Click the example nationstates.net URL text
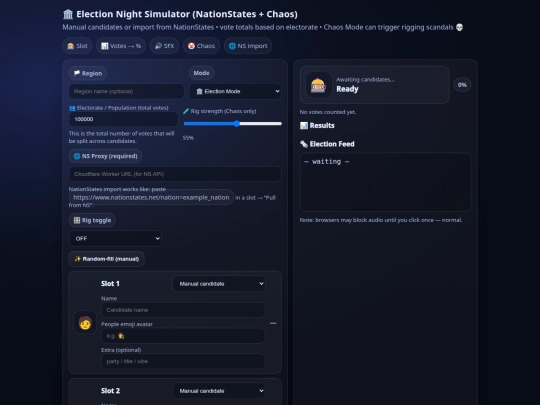This screenshot has width=540, height=405. pyautogui.click(x=151, y=197)
